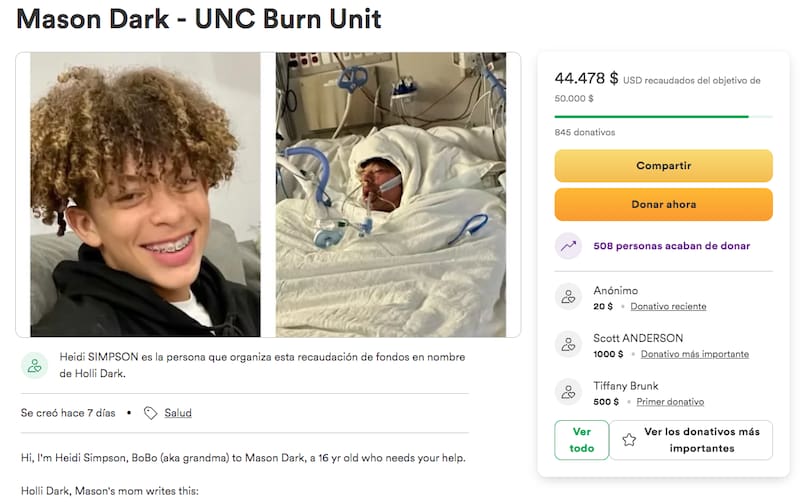800x503 pixels.
Task: Open the smiling portrait photo of Mason
Action: click(145, 194)
